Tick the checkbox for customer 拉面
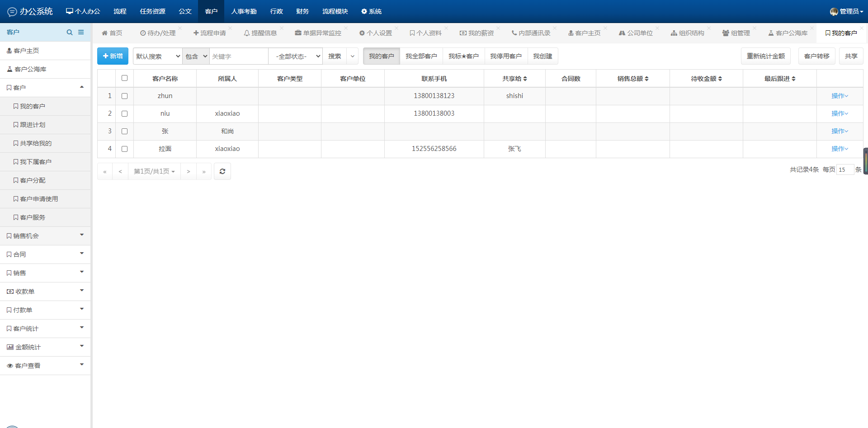The height and width of the screenshot is (428, 868). (x=124, y=149)
